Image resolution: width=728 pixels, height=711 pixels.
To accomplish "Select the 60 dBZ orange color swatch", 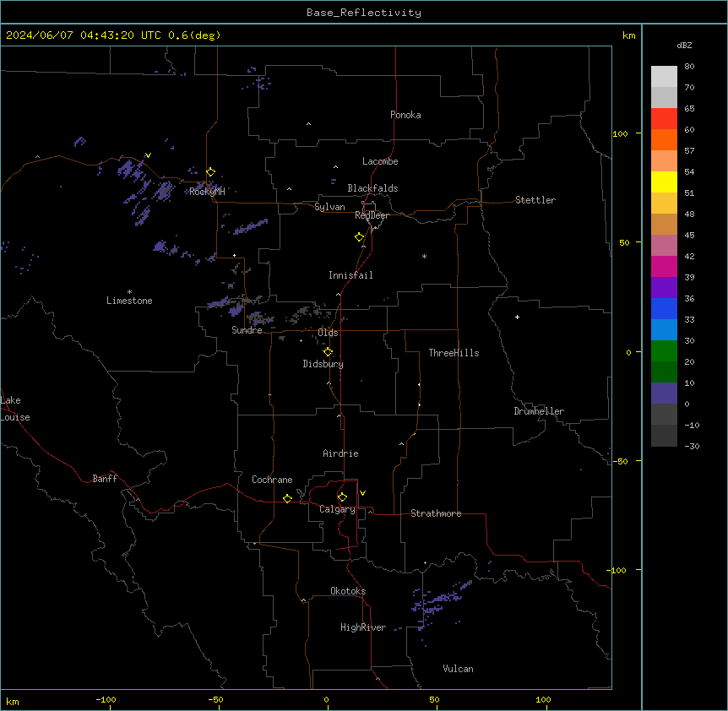I will 664,139.
